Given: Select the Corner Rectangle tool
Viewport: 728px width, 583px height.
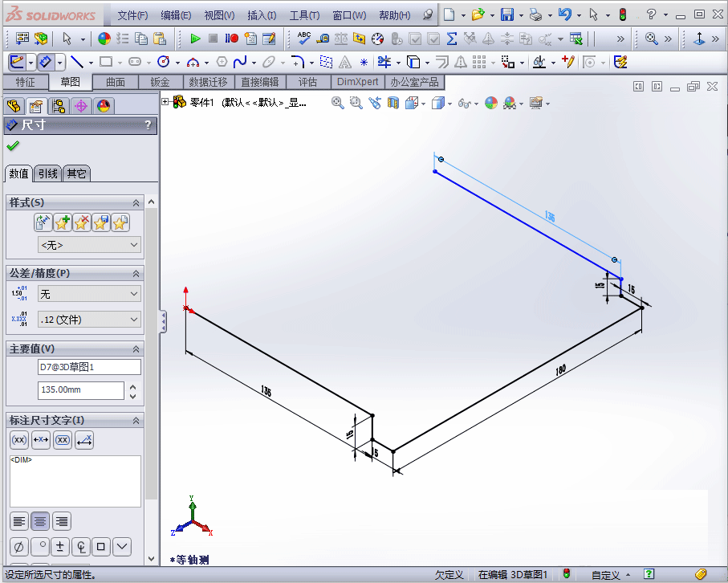Looking at the screenshot, I should 107,60.
